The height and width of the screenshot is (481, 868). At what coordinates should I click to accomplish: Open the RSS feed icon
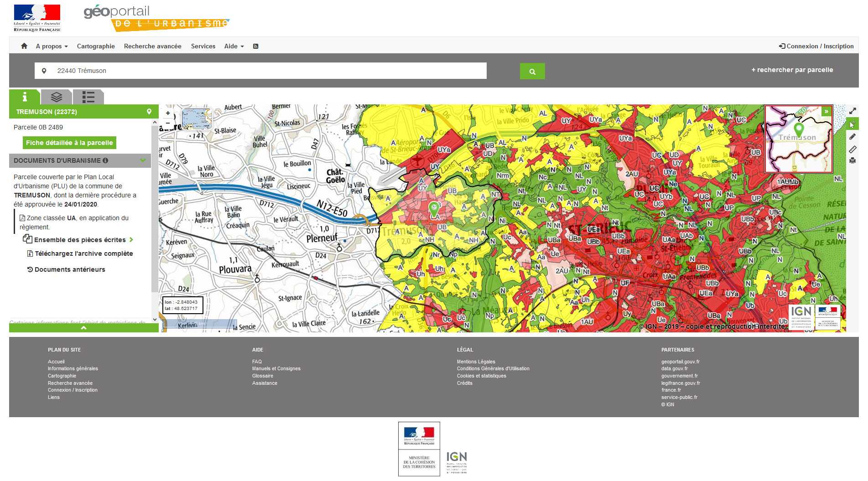click(256, 46)
